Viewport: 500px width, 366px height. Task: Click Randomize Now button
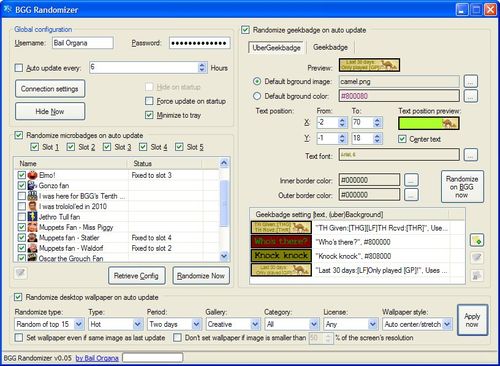(201, 276)
